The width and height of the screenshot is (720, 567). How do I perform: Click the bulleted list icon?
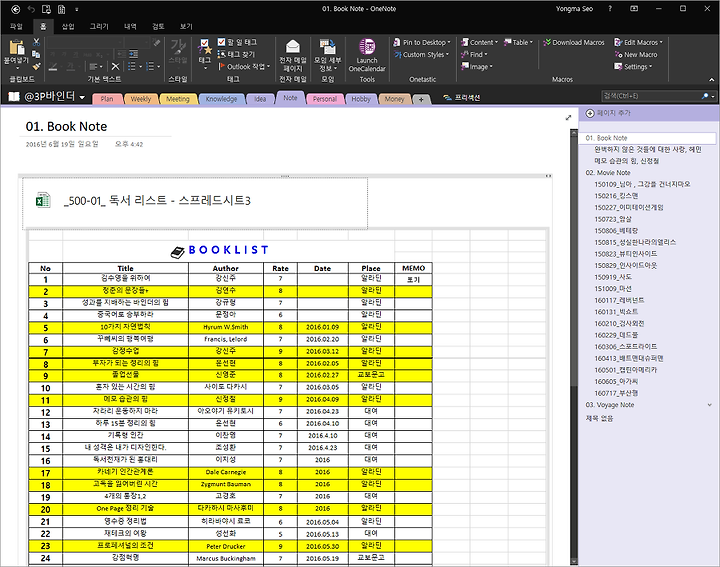tap(132, 67)
